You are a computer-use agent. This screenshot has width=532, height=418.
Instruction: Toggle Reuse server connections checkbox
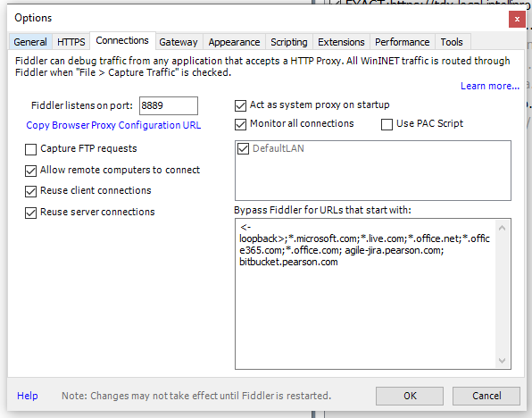point(30,213)
